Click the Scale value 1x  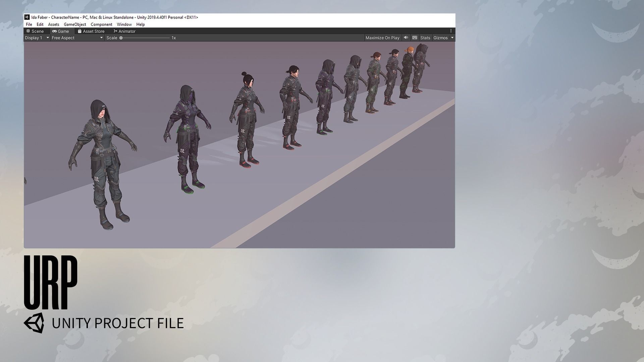174,38
